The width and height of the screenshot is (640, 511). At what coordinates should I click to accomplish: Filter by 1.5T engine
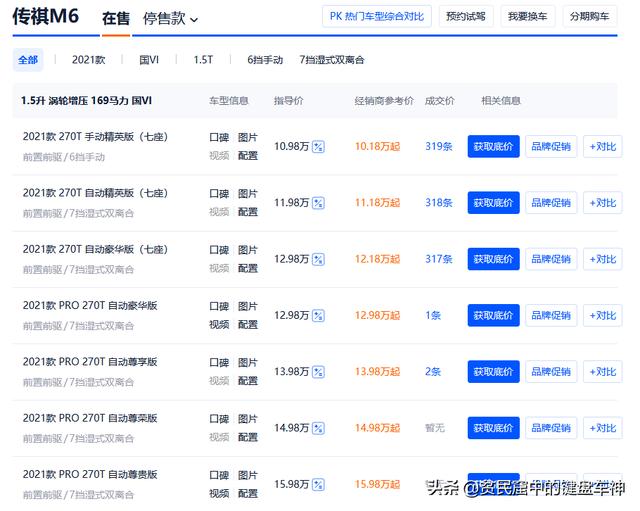tap(203, 60)
